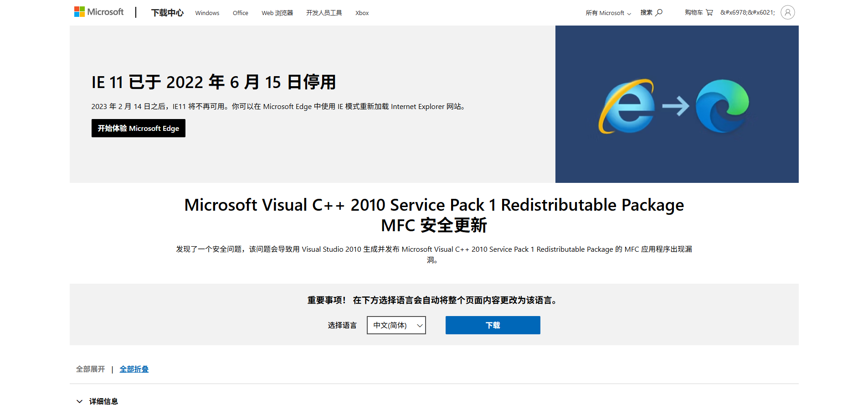Click the search magnifier icon
Viewport: 868px width, 410px height.
(x=659, y=12)
